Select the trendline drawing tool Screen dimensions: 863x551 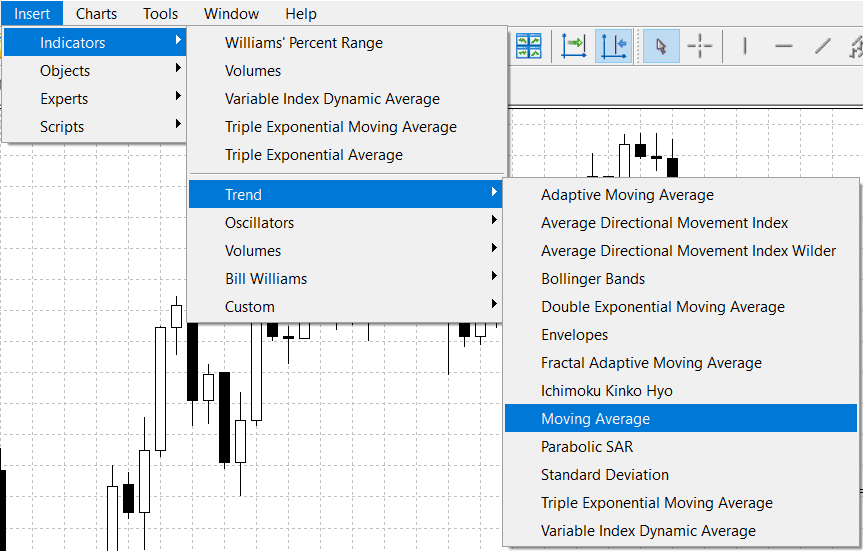click(822, 46)
